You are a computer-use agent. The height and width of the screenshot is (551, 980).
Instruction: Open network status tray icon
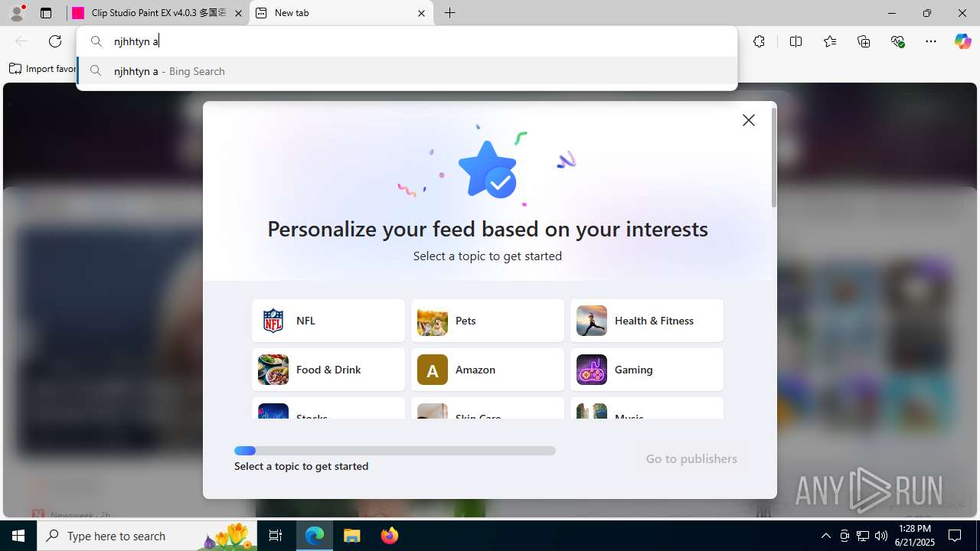tap(863, 536)
